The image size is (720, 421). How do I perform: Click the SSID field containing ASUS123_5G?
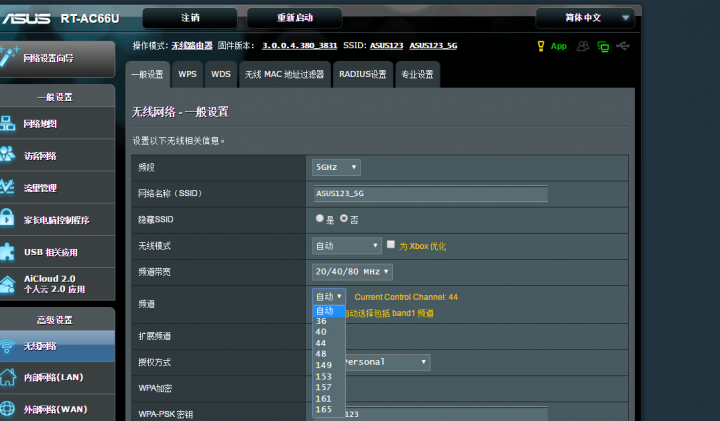point(431,194)
